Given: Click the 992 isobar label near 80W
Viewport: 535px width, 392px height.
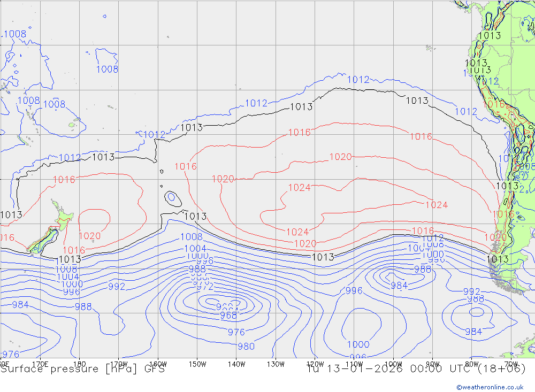Looking at the screenshot, I should coord(471,291).
